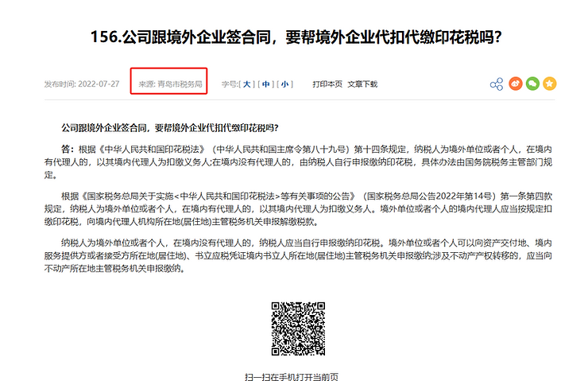This screenshot has width=588, height=381.
Task: Click the yellow star favorite icon
Action: (x=550, y=84)
